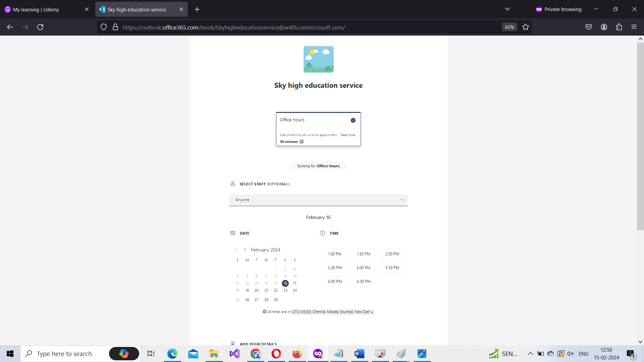This screenshot has height=362, width=644.
Task: Click the details icon beside ADD YOUR DETAILS
Action: tap(233, 343)
